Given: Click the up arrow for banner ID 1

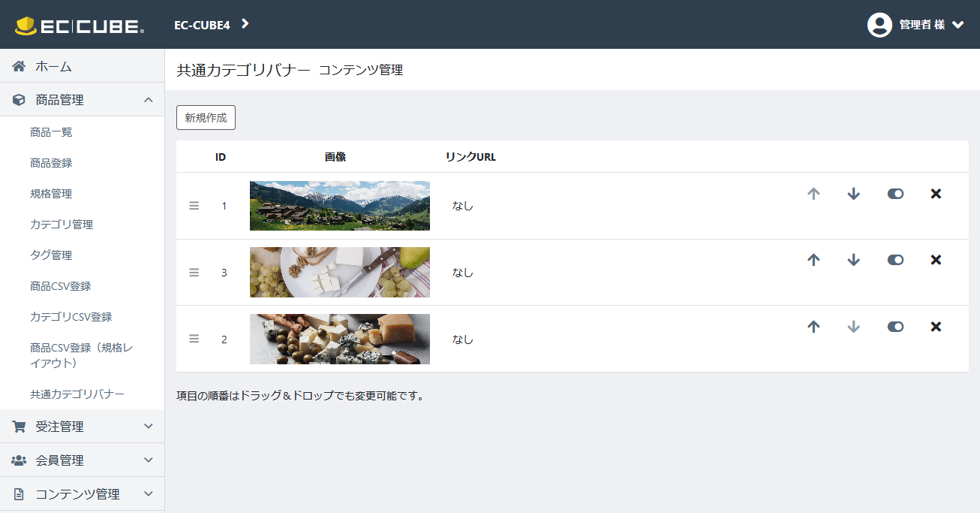Looking at the screenshot, I should click(813, 194).
